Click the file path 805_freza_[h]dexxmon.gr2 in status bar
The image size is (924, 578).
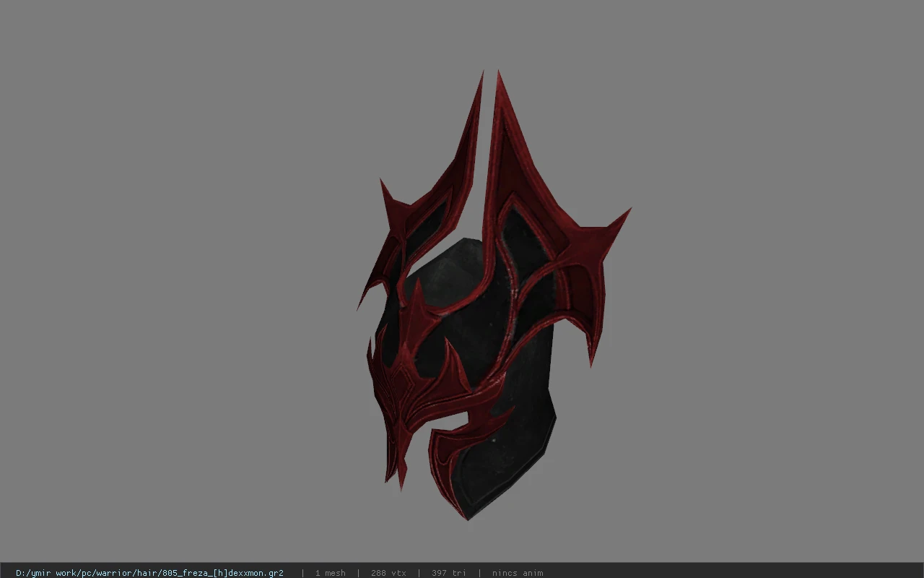(149, 573)
